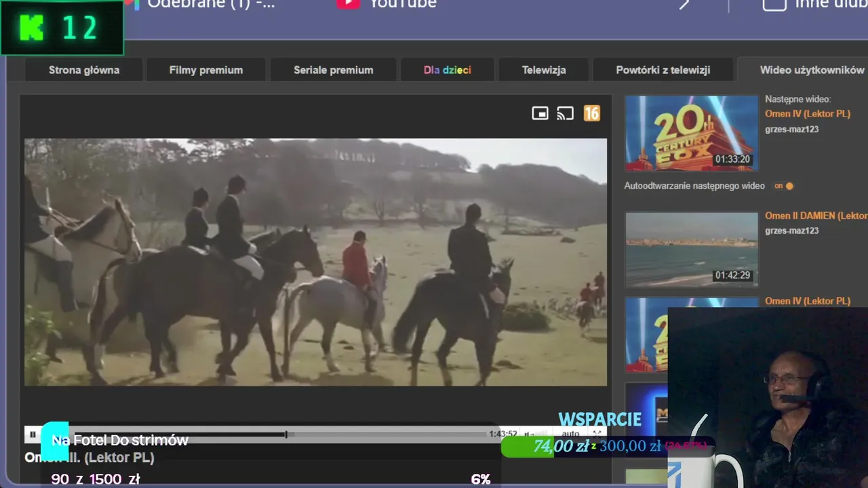
Task: Open the Strona główna tab
Action: coord(84,70)
